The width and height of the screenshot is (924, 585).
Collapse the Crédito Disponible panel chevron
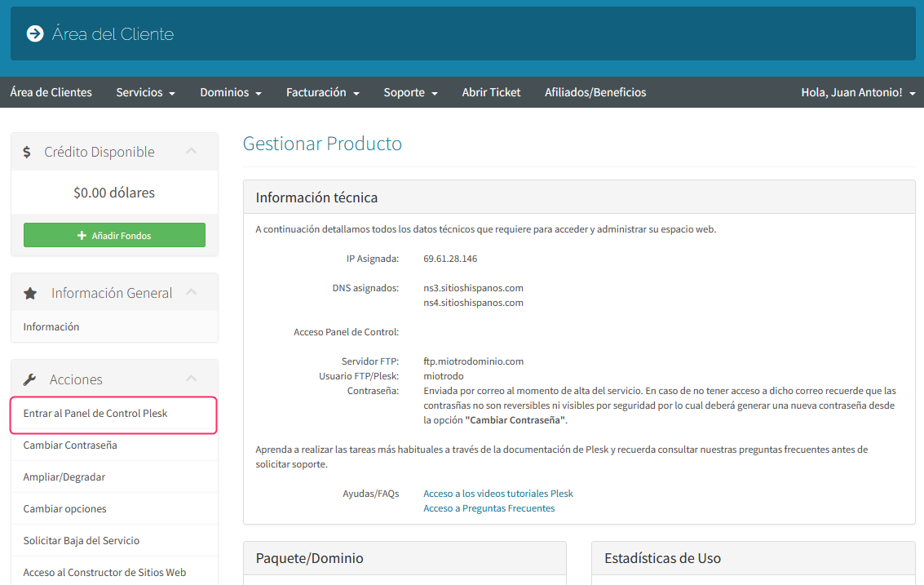(192, 151)
